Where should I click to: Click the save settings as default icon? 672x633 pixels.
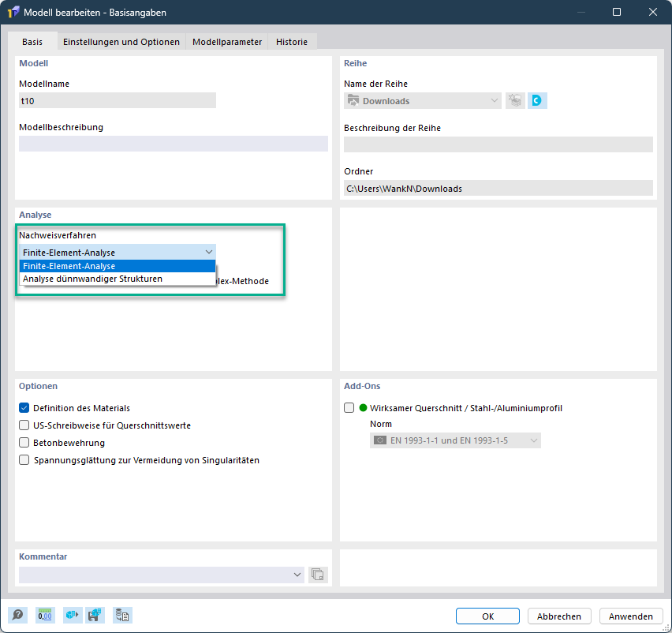(x=95, y=616)
